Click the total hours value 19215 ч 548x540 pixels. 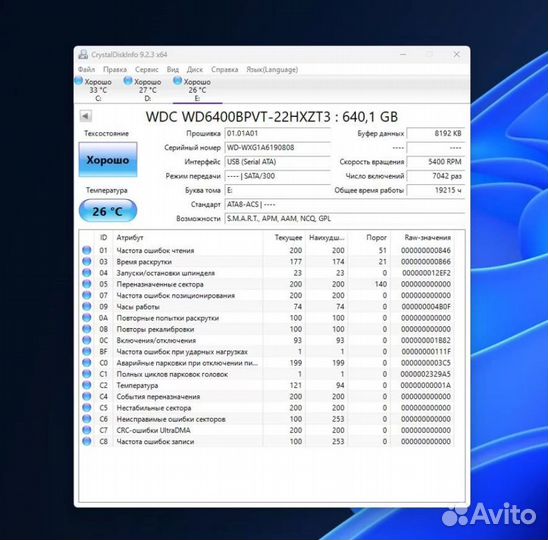tap(435, 190)
